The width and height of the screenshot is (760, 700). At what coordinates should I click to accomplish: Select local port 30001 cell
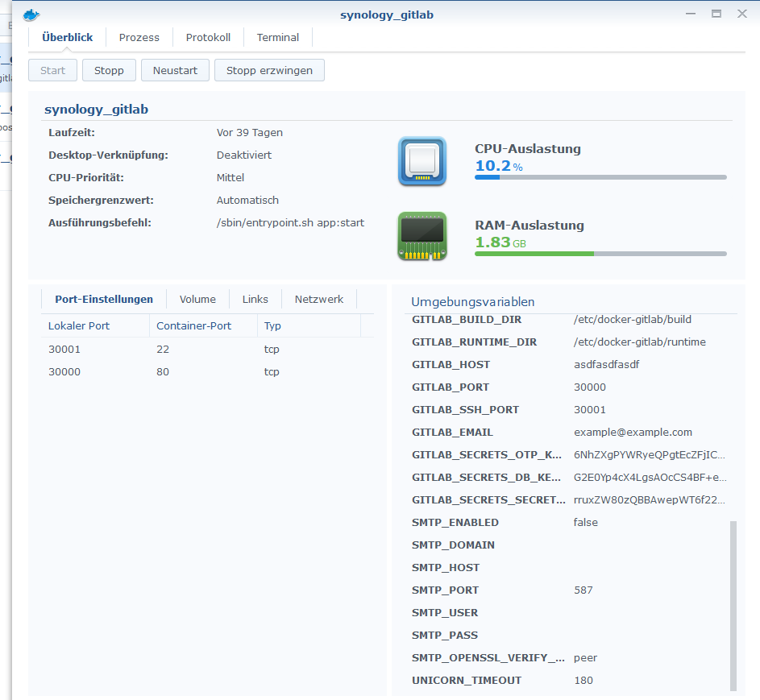[x=64, y=350]
